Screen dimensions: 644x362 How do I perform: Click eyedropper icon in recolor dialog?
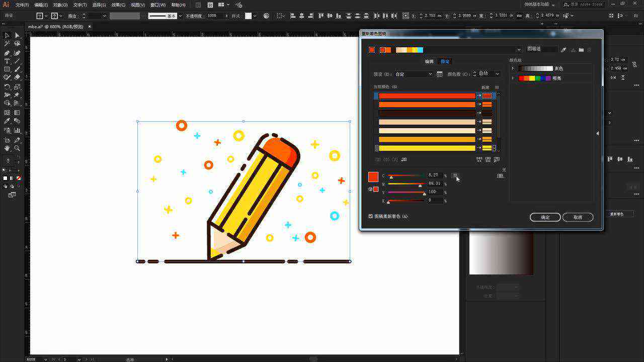coord(563,50)
